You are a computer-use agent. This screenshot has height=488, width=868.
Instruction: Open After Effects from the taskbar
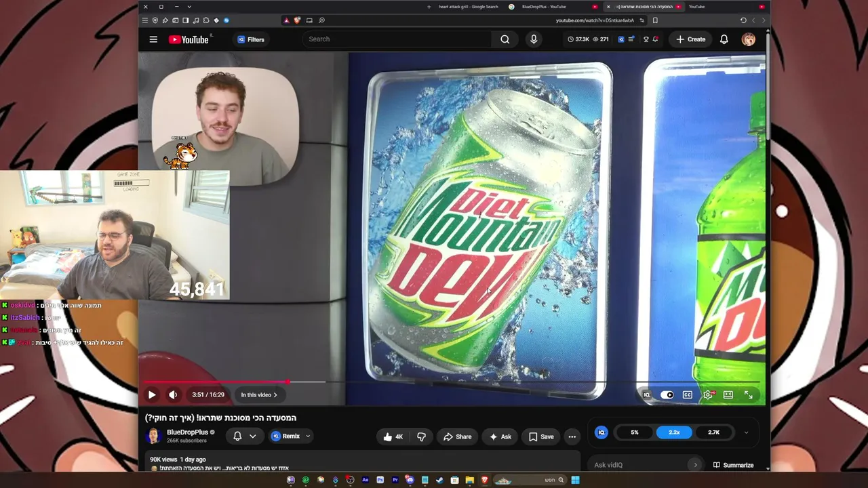click(x=366, y=480)
